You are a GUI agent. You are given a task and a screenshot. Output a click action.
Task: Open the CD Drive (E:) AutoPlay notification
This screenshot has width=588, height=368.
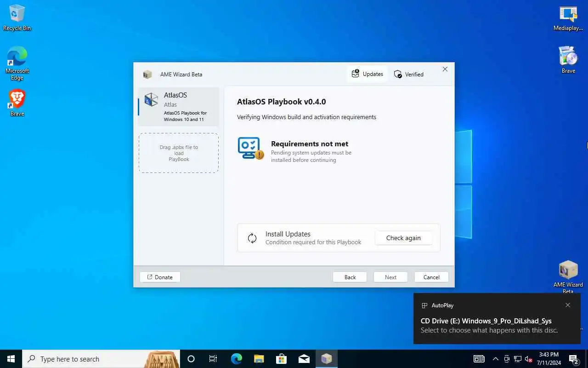pos(497,318)
